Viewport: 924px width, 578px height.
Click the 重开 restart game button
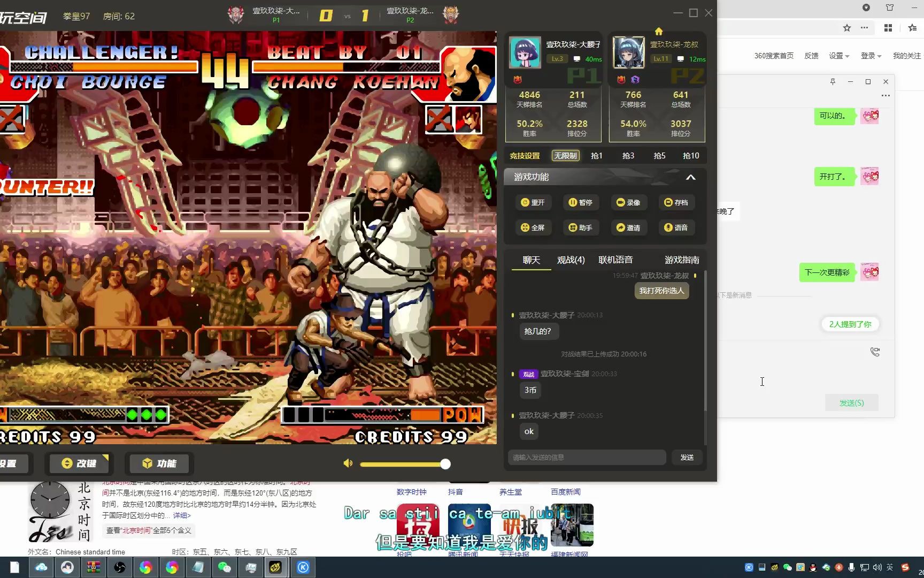pos(533,202)
